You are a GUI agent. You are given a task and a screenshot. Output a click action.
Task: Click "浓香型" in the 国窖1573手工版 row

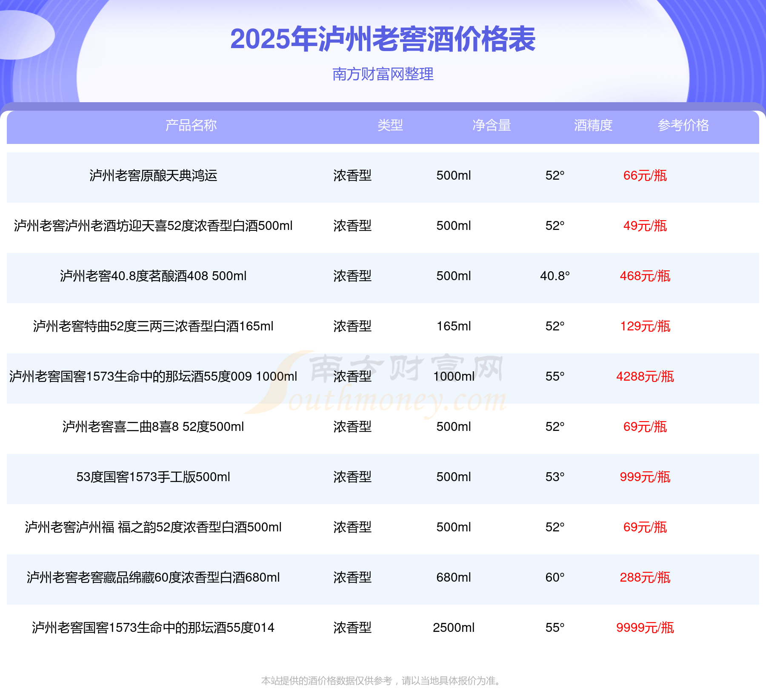coord(352,477)
